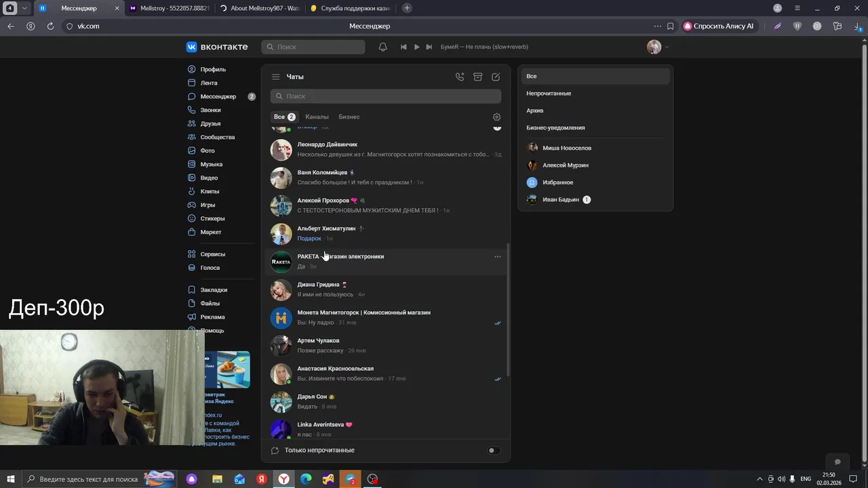Select the Все filter in right panel
This screenshot has height=488, width=868.
coord(595,76)
